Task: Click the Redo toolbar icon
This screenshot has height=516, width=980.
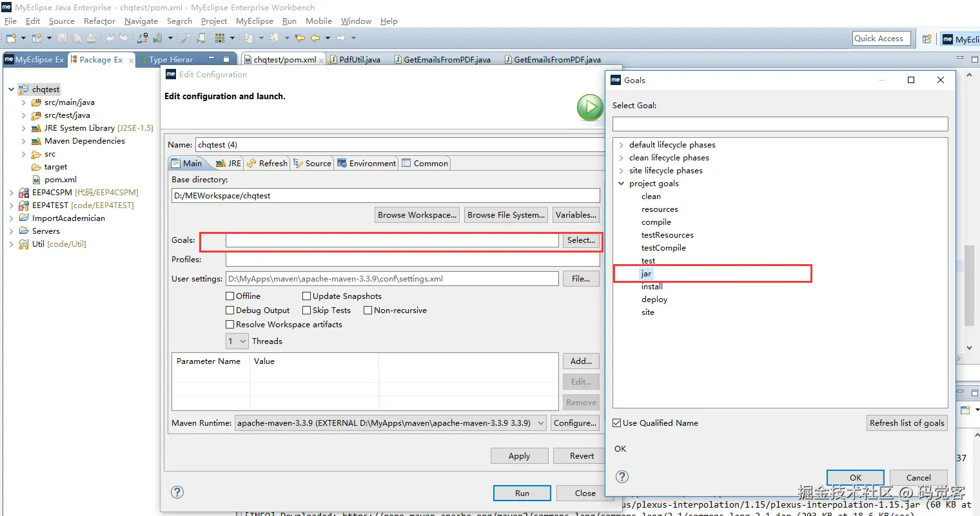Action: [124, 38]
